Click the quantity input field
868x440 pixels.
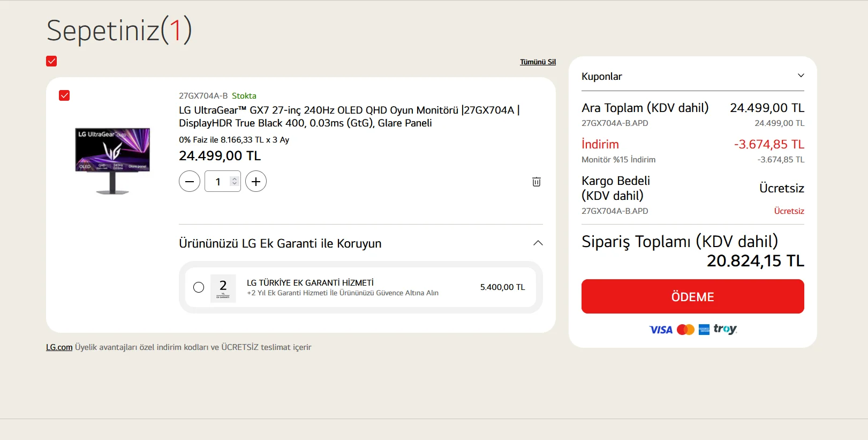point(223,181)
